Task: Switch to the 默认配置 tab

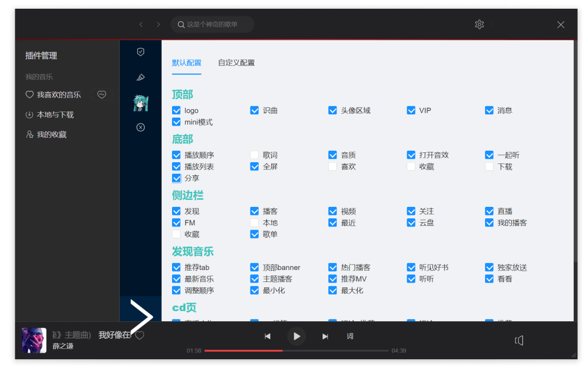Action: tap(187, 63)
